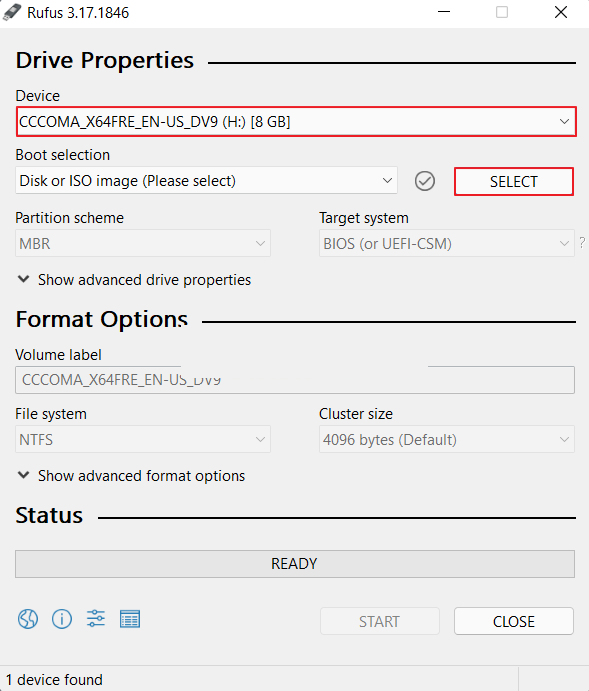Screen dimensions: 589x691
Task: Click the About info icon
Action: [x=62, y=619]
